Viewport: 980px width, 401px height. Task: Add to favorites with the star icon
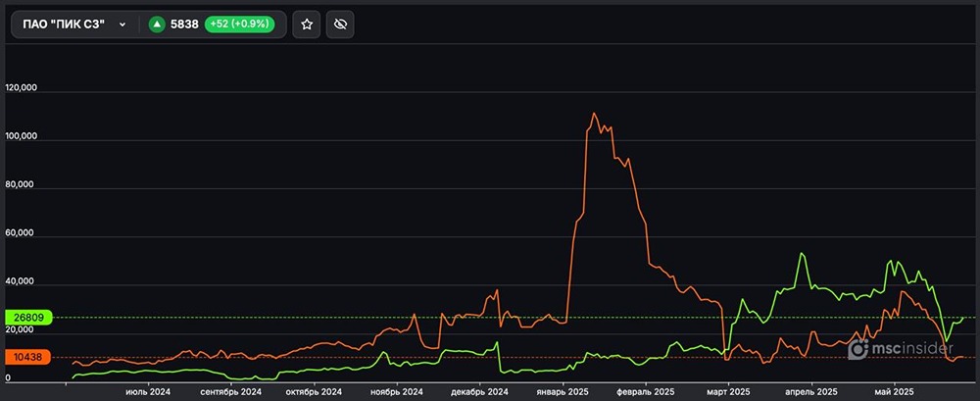point(306,25)
